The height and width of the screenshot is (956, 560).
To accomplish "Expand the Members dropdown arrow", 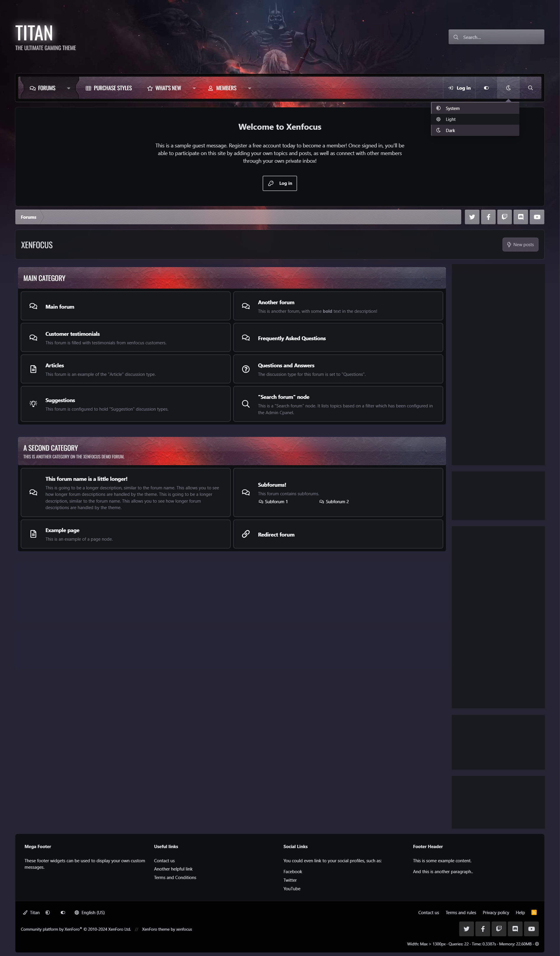I will click(250, 88).
